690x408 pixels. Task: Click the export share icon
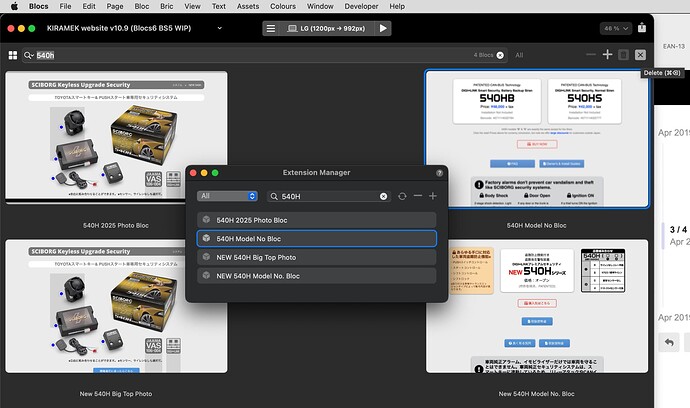pyautogui.click(x=642, y=28)
